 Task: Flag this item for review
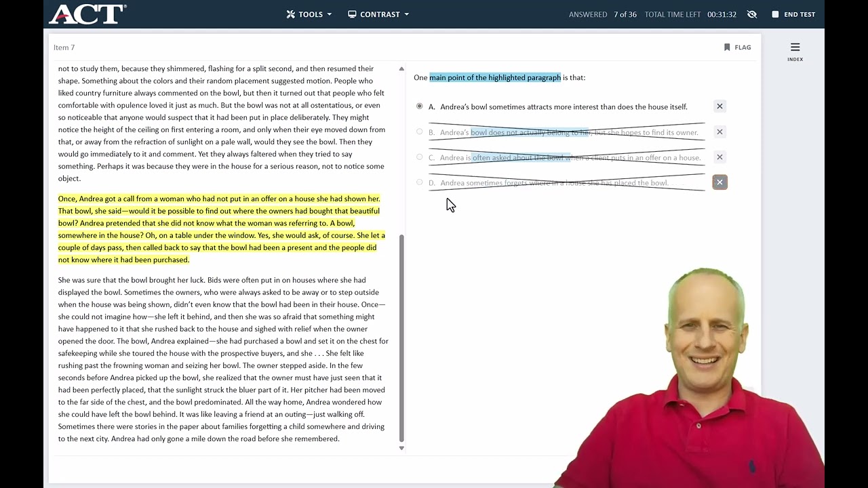(737, 47)
